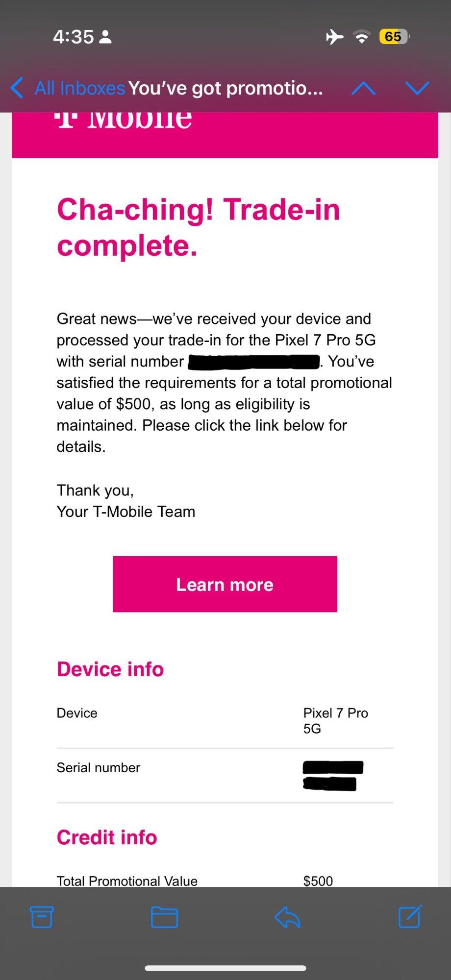Go back to All Inboxes
The width and height of the screenshot is (451, 980).
pos(80,88)
